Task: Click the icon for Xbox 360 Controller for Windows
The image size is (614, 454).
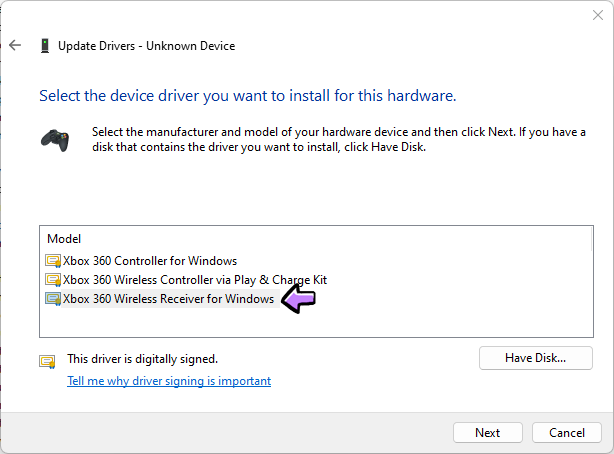Action: pos(53,261)
